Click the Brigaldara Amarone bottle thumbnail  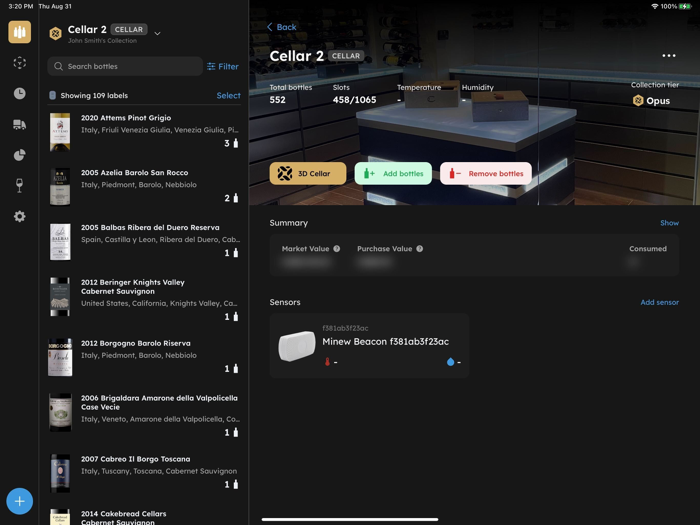pos(60,412)
